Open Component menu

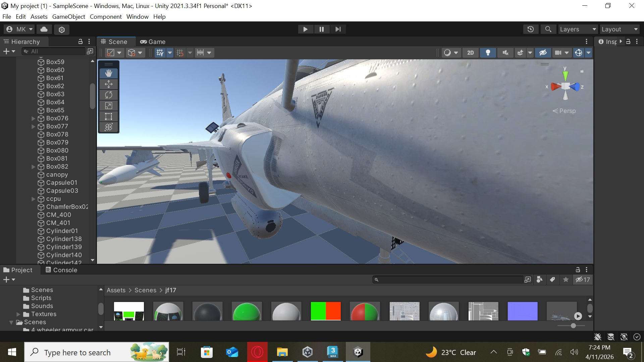click(x=106, y=17)
